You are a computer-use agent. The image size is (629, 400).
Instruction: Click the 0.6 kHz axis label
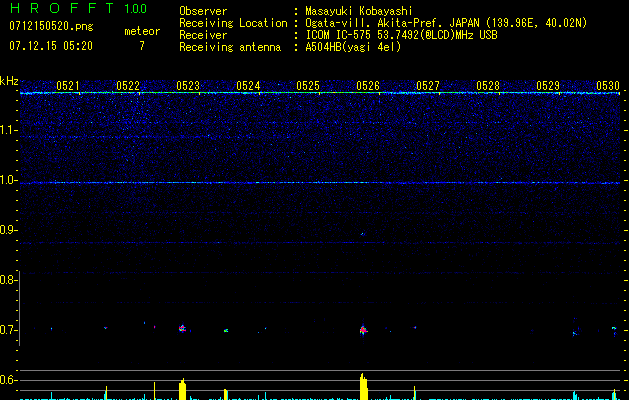(9, 380)
